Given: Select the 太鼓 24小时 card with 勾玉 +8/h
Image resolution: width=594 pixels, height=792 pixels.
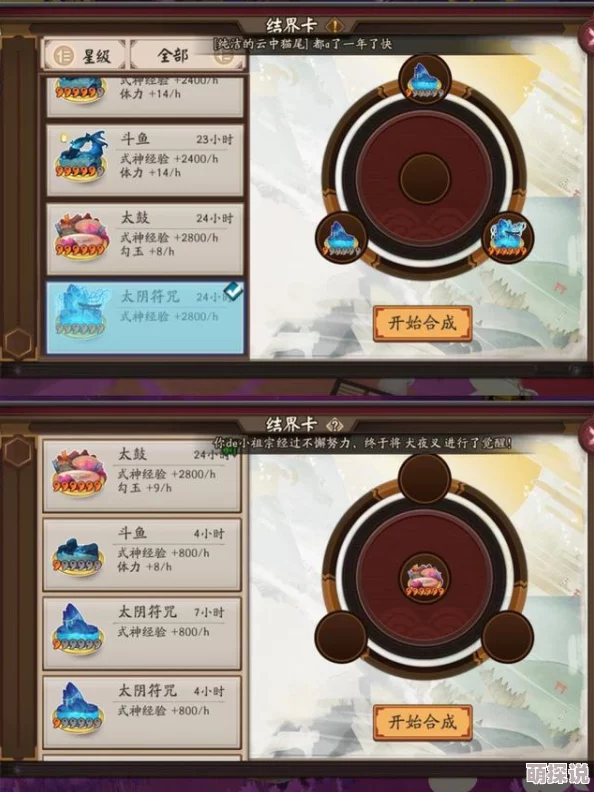Looking at the screenshot, I should [145, 239].
